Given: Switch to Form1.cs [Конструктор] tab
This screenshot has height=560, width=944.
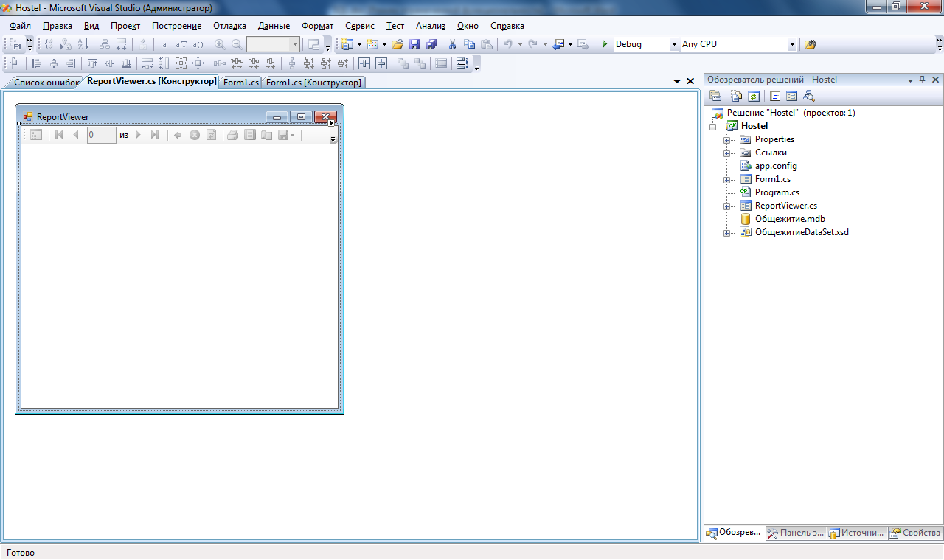Looking at the screenshot, I should pos(313,83).
